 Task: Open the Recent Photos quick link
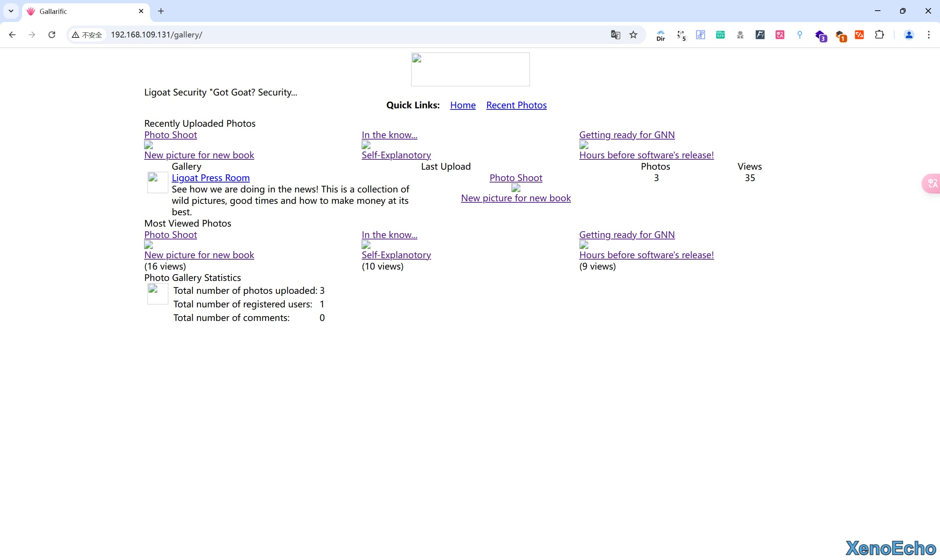516,105
